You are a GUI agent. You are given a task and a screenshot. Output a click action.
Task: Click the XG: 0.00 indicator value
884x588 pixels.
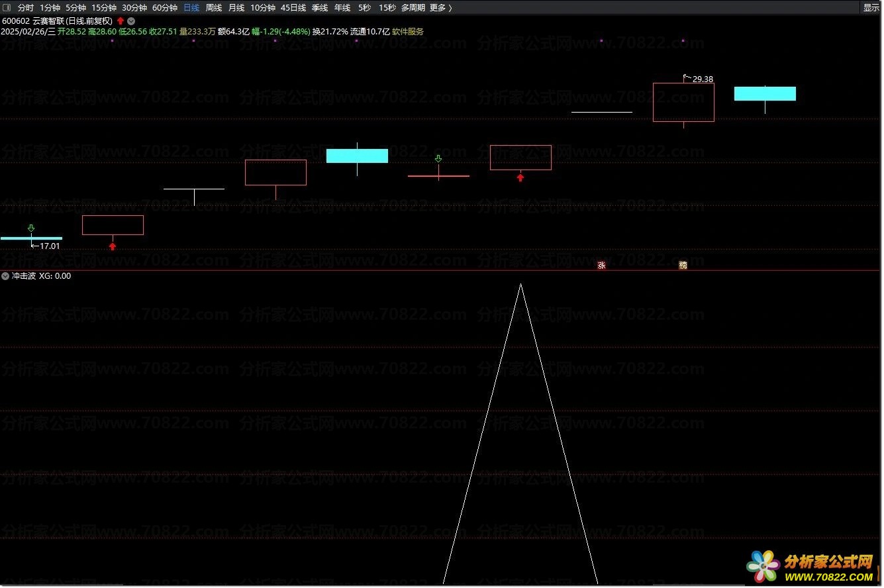pyautogui.click(x=55, y=276)
